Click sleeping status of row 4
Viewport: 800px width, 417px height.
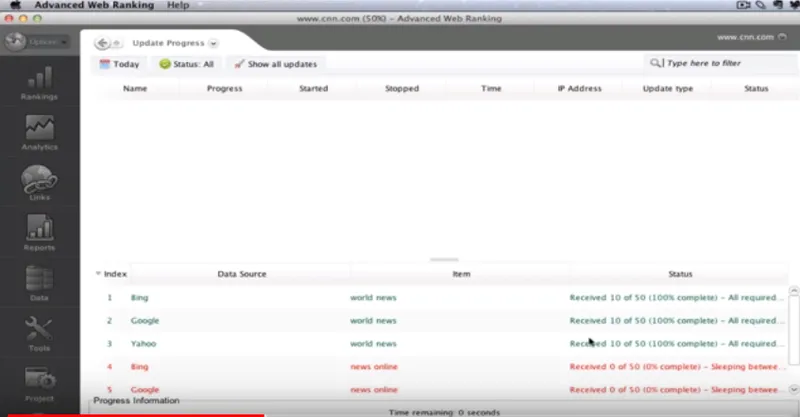676,366
